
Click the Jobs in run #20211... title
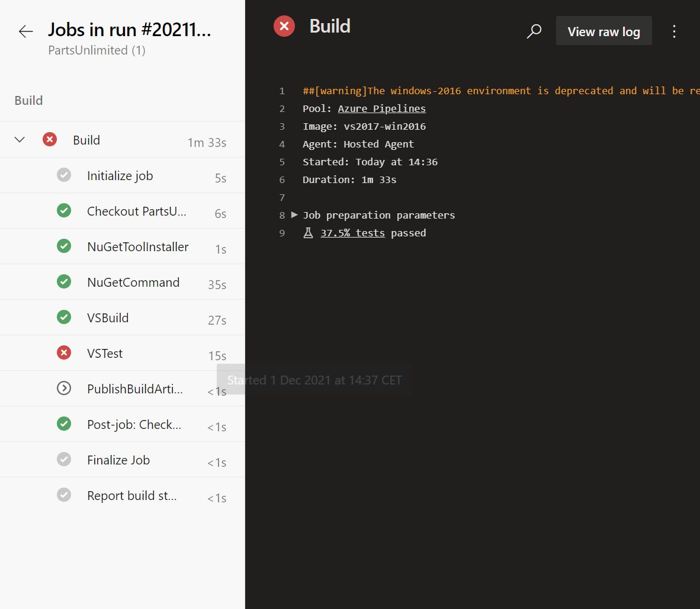tap(130, 30)
